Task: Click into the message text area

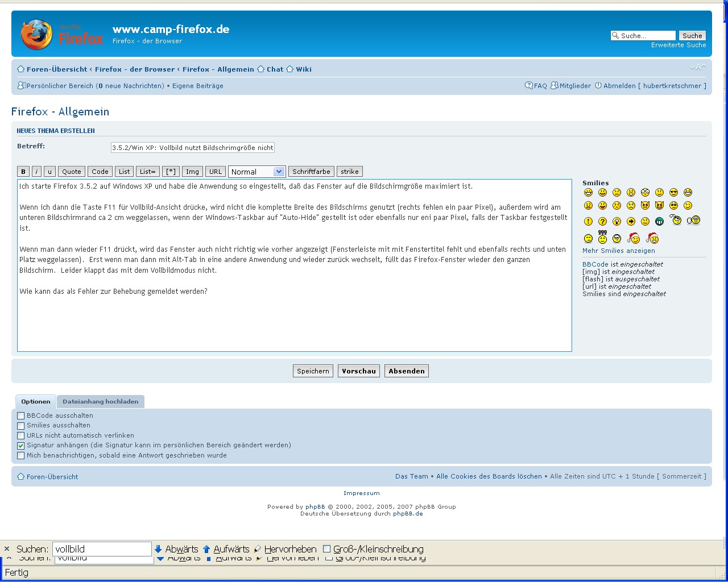Action: coord(295,265)
